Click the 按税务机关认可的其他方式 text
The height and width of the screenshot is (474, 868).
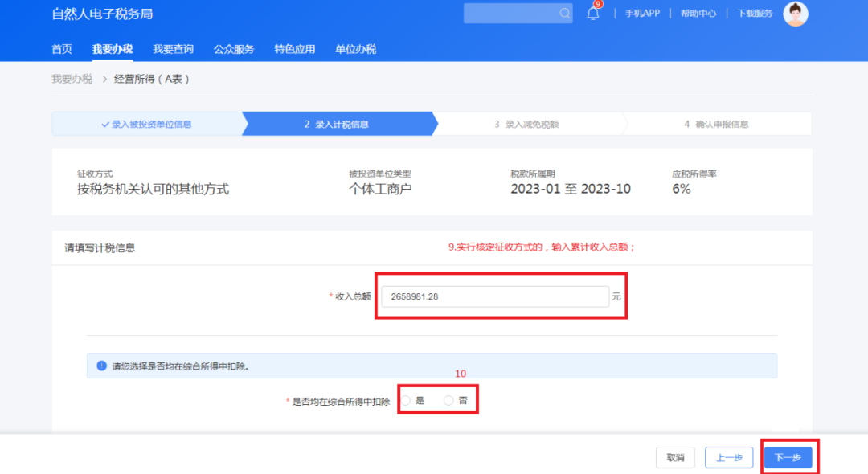point(153,189)
